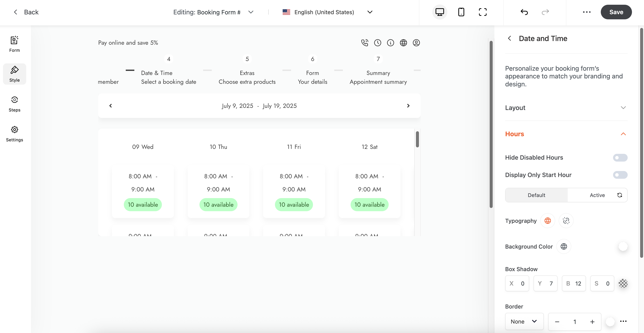
Task: Click the user account icon in form header
Action: 416,43
